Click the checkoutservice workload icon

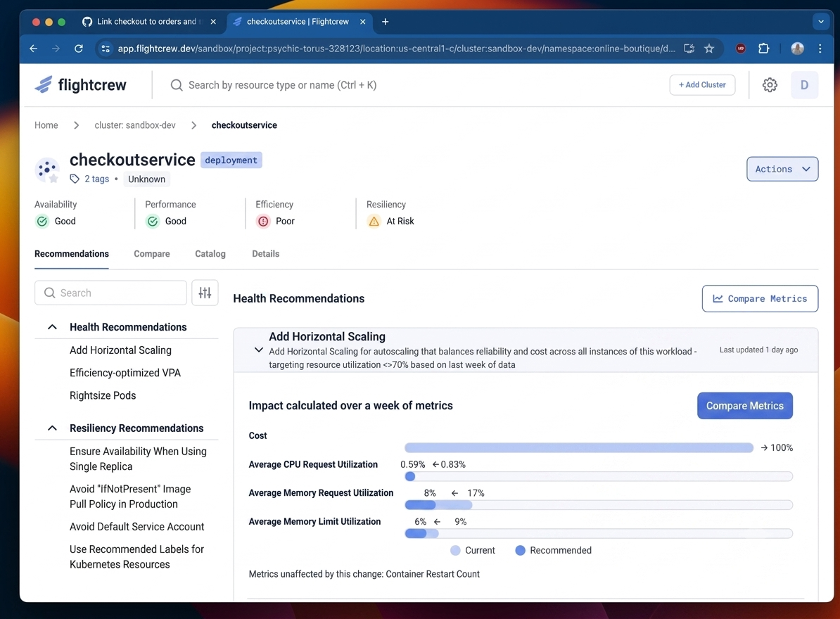pos(47,170)
